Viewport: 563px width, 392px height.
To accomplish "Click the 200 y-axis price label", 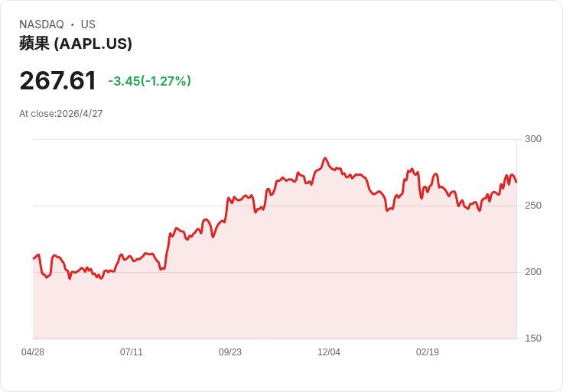I will pos(533,272).
